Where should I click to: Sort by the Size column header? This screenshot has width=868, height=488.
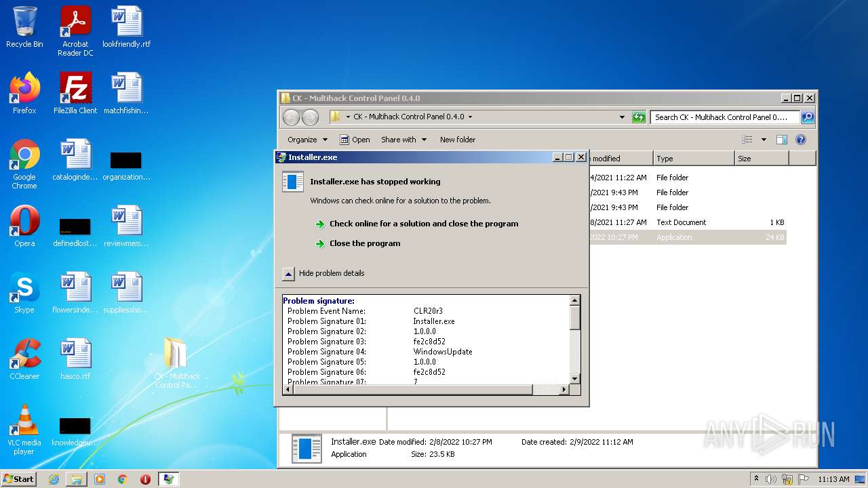pos(762,159)
